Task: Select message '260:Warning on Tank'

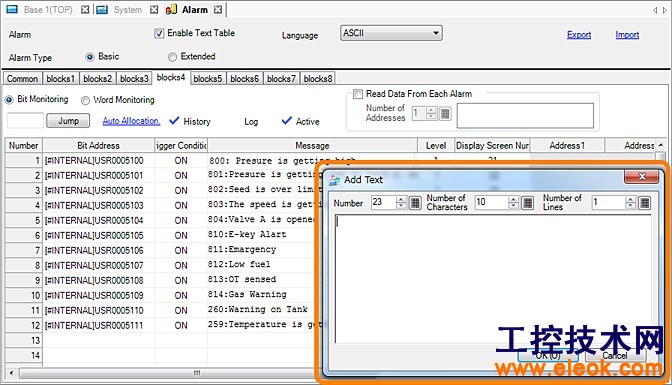Action: click(x=258, y=310)
